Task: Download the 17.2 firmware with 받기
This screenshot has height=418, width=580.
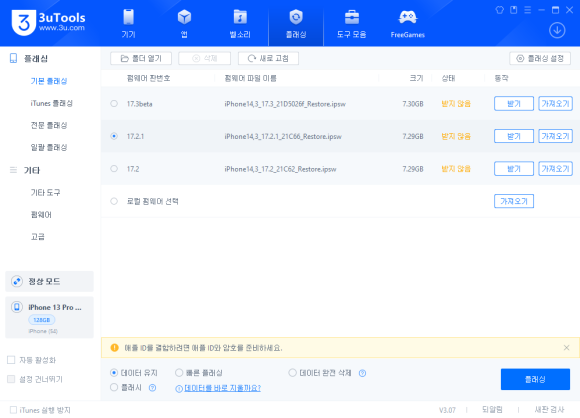Action: [x=514, y=169]
